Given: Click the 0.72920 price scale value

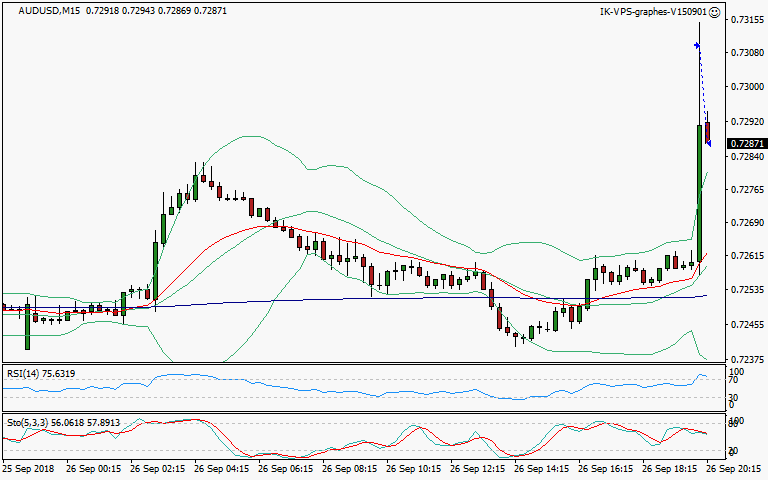Looking at the screenshot, I should pos(747,121).
